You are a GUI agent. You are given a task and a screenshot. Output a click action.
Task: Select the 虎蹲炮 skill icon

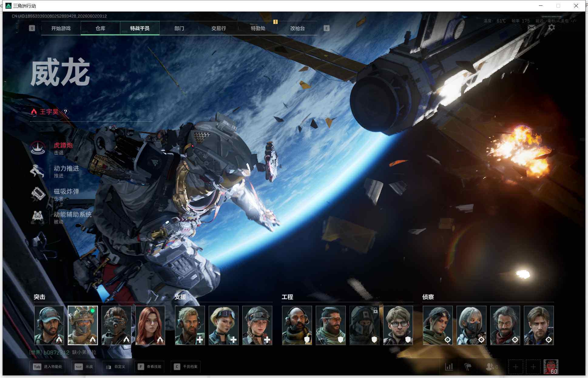(x=38, y=148)
